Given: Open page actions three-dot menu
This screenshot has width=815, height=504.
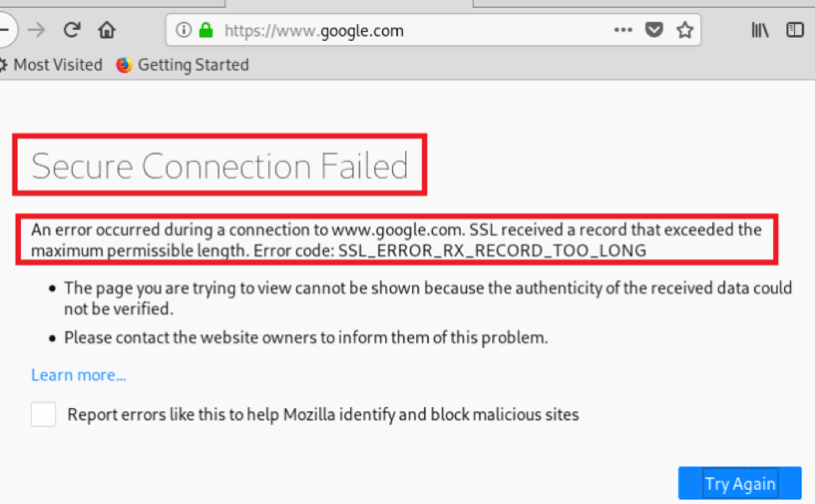Looking at the screenshot, I should 624,30.
